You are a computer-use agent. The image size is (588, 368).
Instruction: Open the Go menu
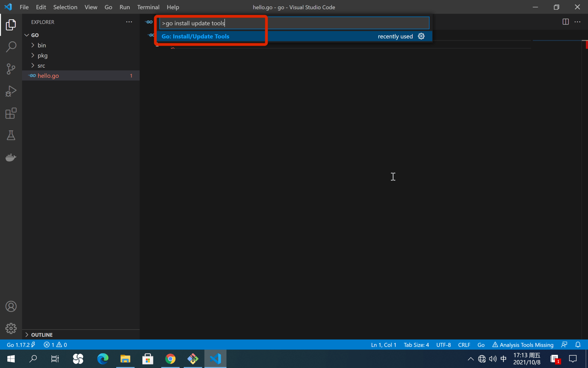[108, 7]
